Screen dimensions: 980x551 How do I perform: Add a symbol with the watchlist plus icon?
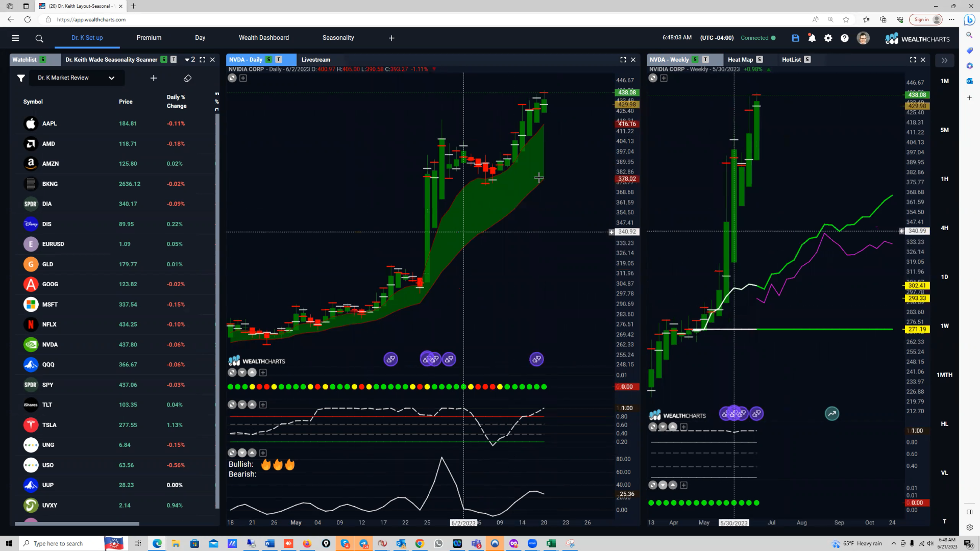pyautogui.click(x=154, y=78)
